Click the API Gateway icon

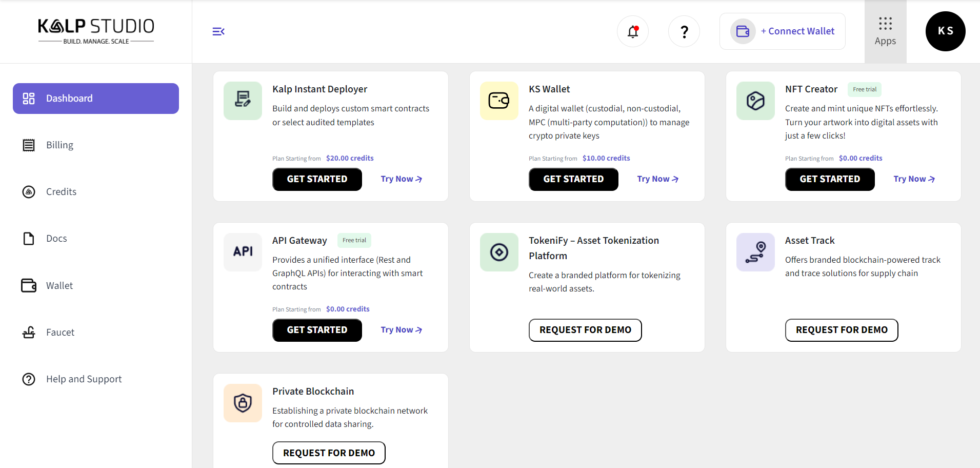click(x=243, y=251)
